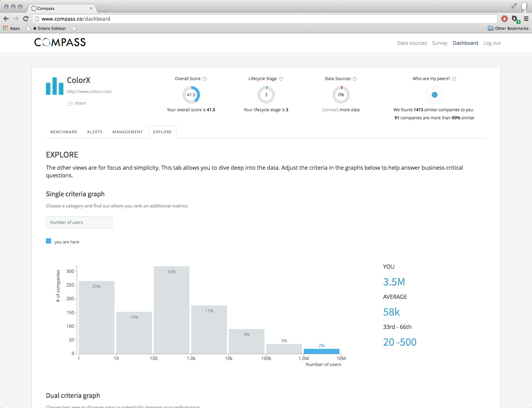This screenshot has height=408, width=532.
Task: Show help for Who are my peers
Action: (454, 79)
